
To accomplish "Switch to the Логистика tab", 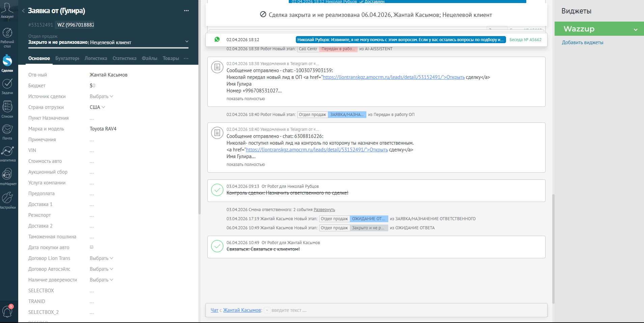I will (96, 58).
